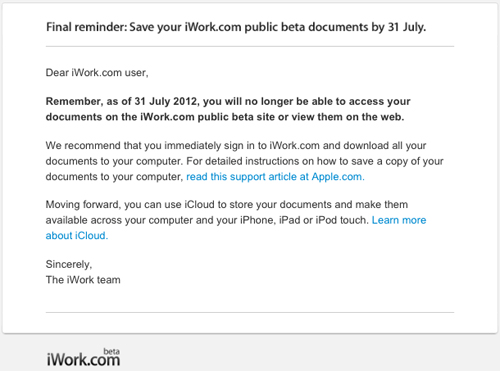Click the "Dear iWork.com user," greeting
Viewport: 500px width, 371px height.
(97, 73)
